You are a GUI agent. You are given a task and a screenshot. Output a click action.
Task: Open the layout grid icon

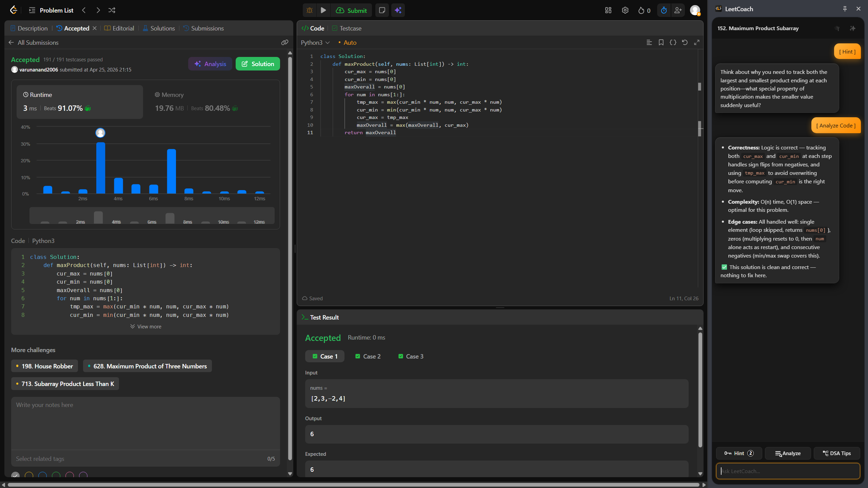coord(608,10)
